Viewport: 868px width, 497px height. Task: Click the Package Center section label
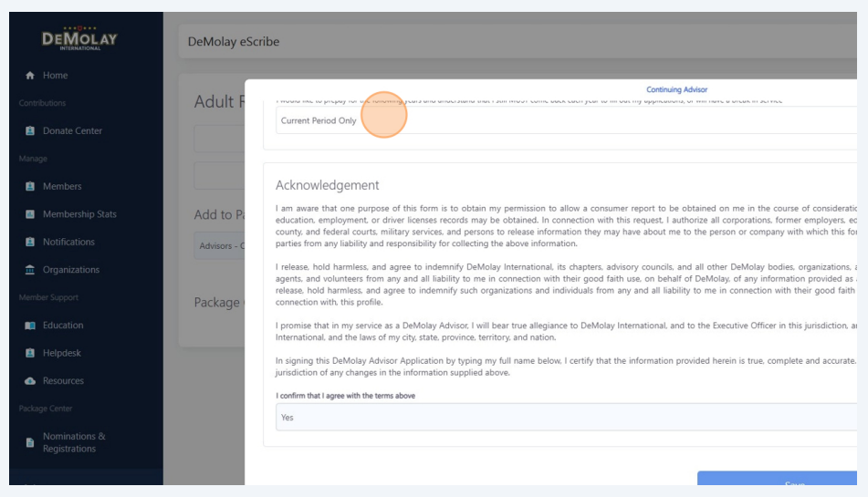(46, 409)
